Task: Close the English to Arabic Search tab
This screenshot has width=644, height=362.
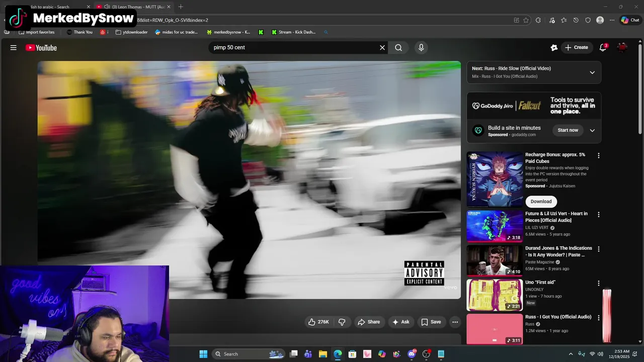Action: 89,7
